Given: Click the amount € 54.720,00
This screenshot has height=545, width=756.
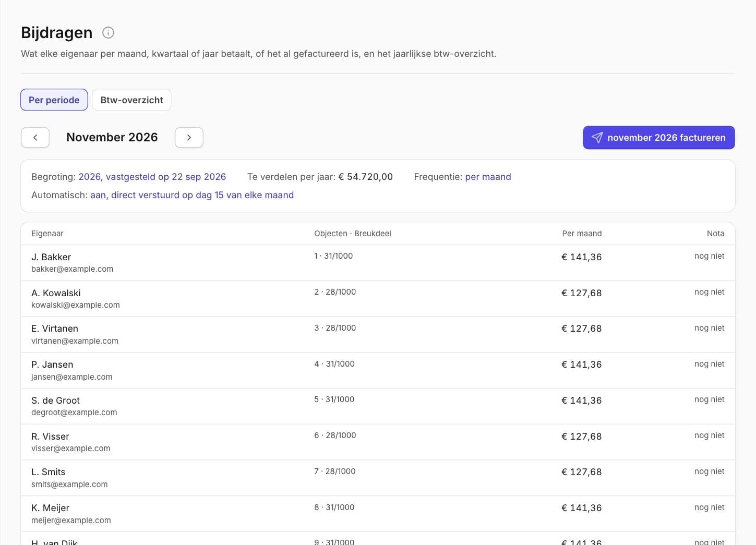Looking at the screenshot, I should (x=366, y=177).
